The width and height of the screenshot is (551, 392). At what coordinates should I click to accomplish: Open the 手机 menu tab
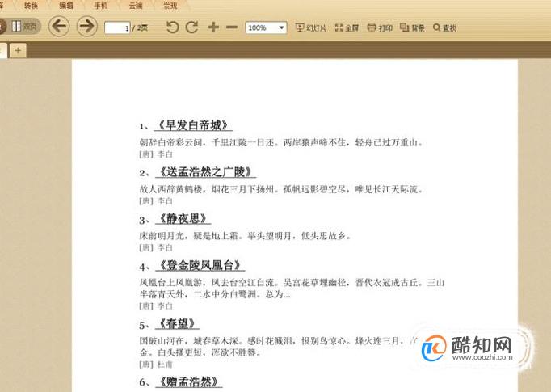tap(100, 6)
